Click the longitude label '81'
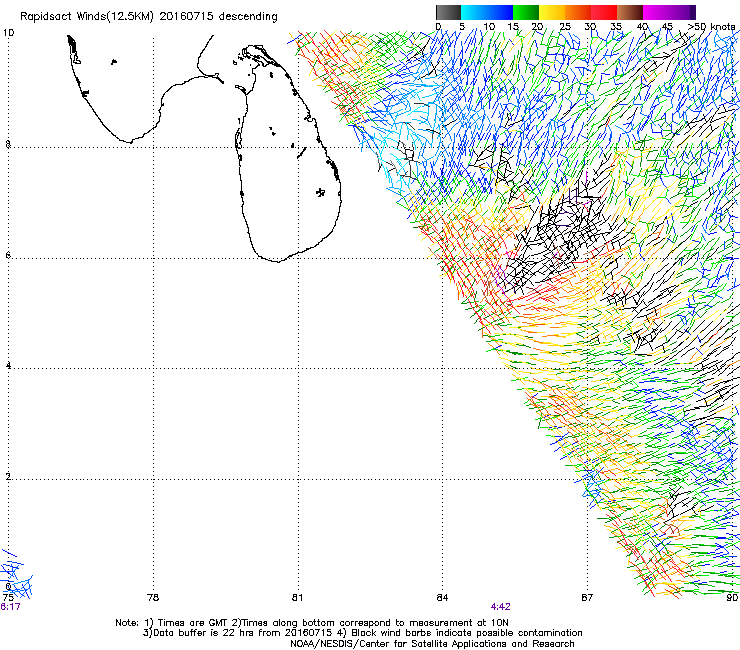 [297, 597]
